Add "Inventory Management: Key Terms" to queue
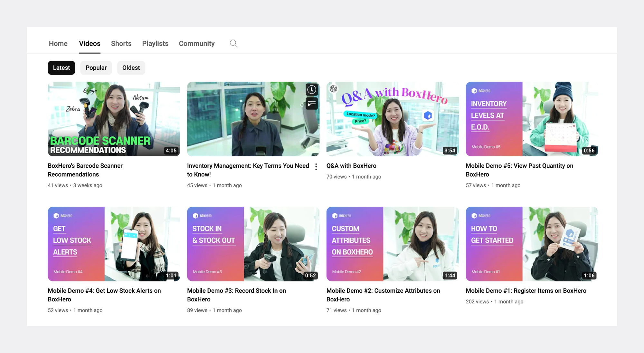The height and width of the screenshot is (353, 644). point(311,104)
